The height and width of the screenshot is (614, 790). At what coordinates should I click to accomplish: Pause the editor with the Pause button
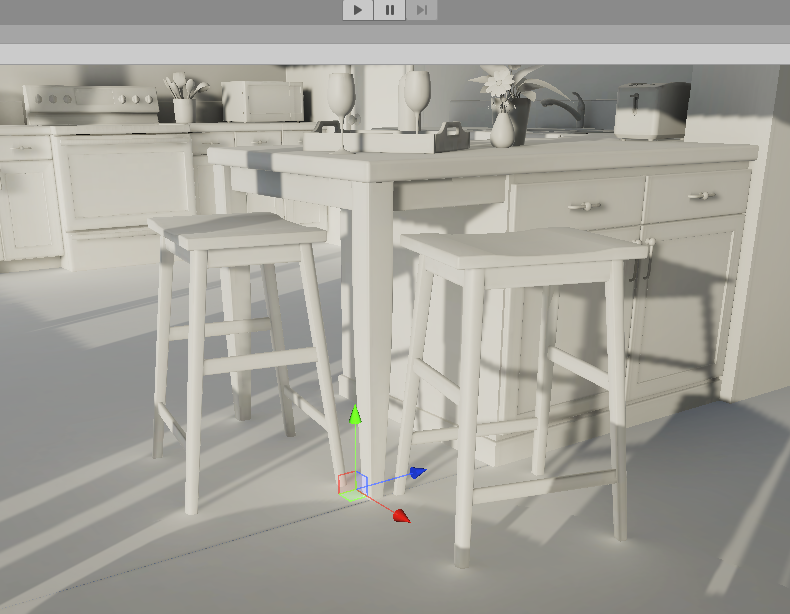tap(389, 10)
